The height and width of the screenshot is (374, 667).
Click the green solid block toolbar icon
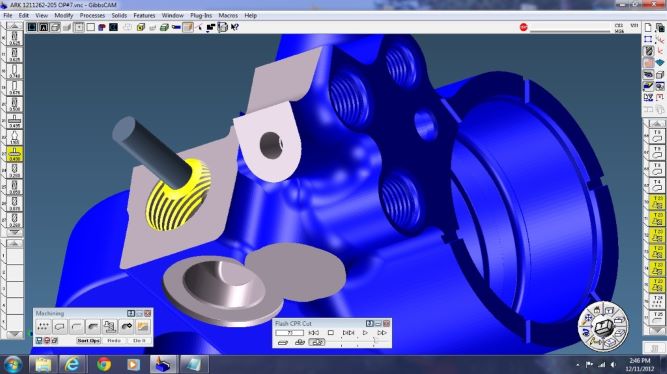(164, 27)
